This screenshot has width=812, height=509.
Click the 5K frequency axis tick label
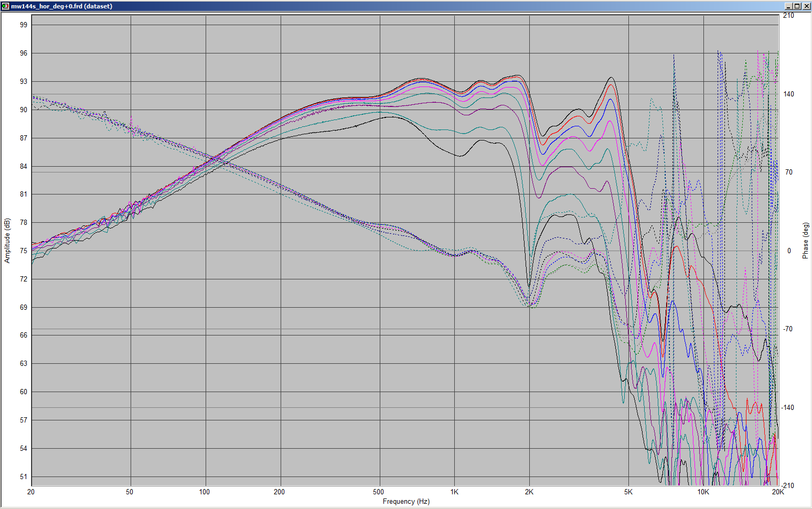coord(628,492)
